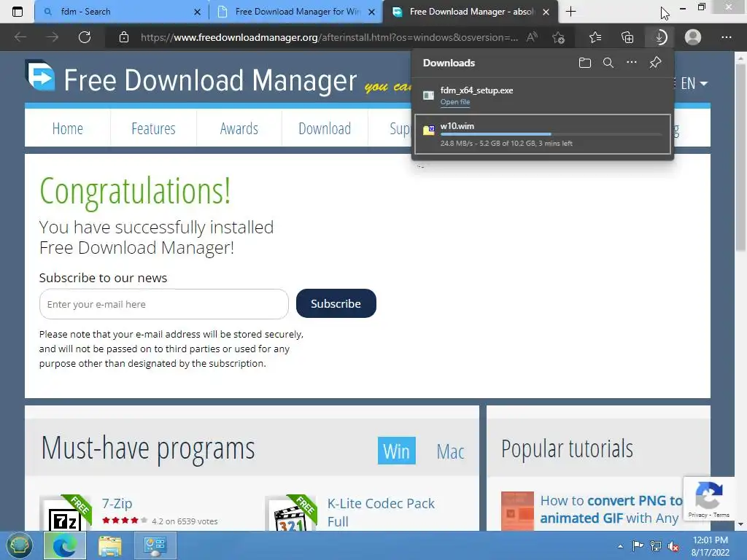
Task: Go to the Home nav item
Action: coord(68,128)
